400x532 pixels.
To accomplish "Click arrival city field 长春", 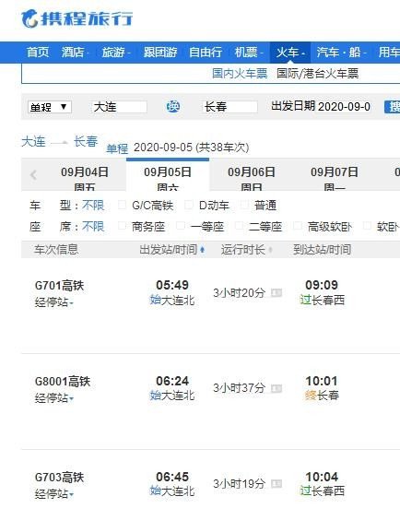I will pyautogui.click(x=229, y=107).
